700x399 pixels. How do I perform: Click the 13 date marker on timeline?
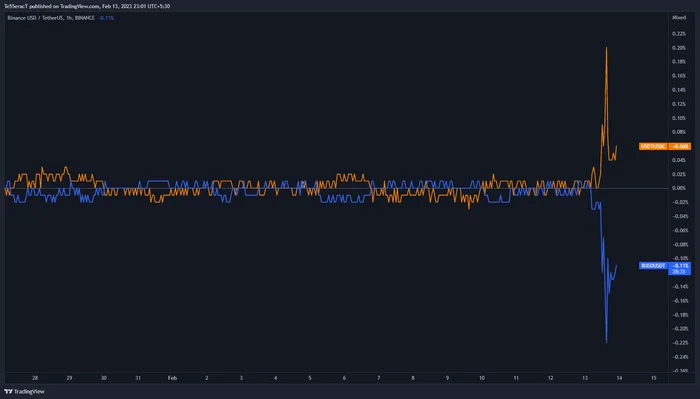pyautogui.click(x=585, y=378)
